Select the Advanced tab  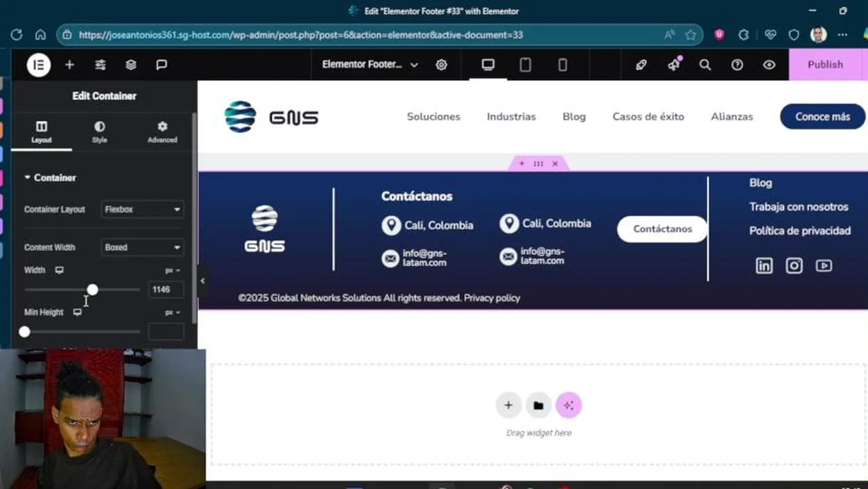162,132
